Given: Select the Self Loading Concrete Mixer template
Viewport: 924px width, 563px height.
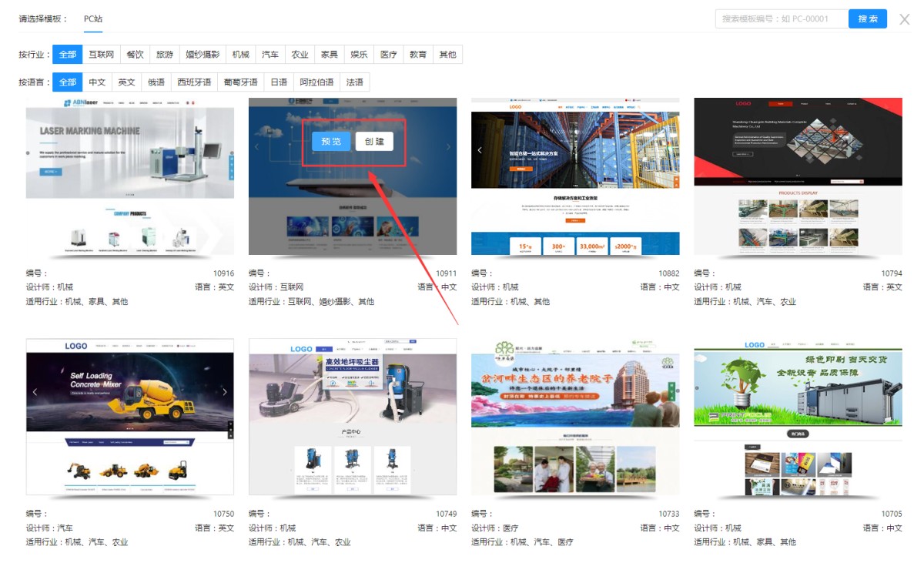Looking at the screenshot, I should click(129, 416).
